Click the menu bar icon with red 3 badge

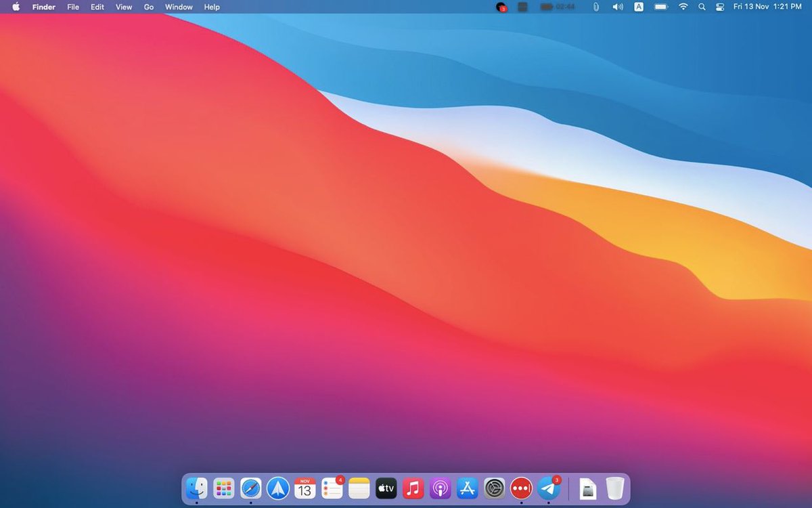coord(501,7)
